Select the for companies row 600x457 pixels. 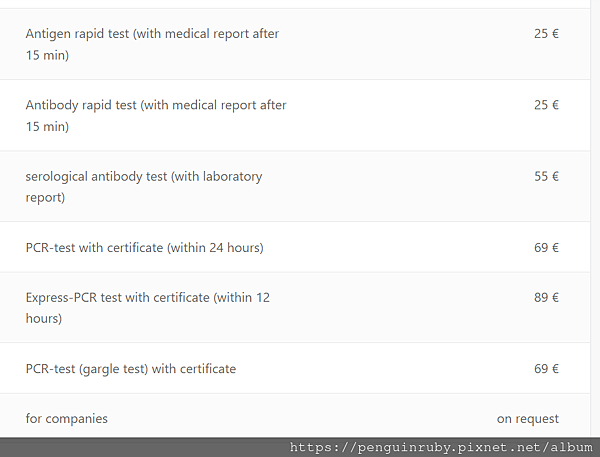tap(295, 416)
